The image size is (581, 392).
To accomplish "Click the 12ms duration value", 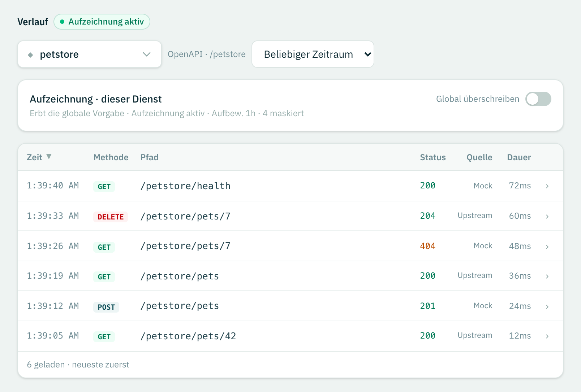I will pos(520,336).
